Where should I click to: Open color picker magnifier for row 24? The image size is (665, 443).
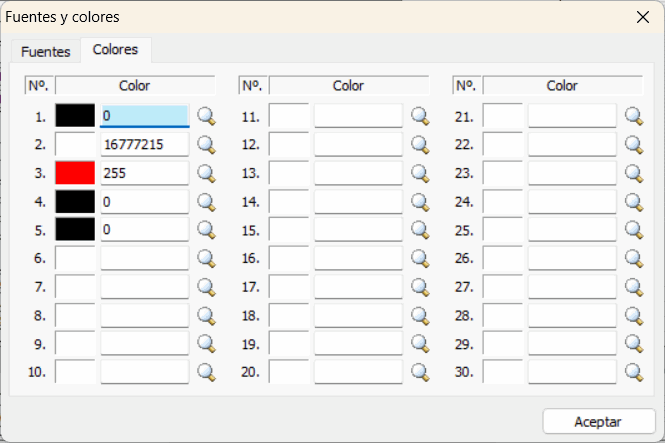[x=634, y=202]
